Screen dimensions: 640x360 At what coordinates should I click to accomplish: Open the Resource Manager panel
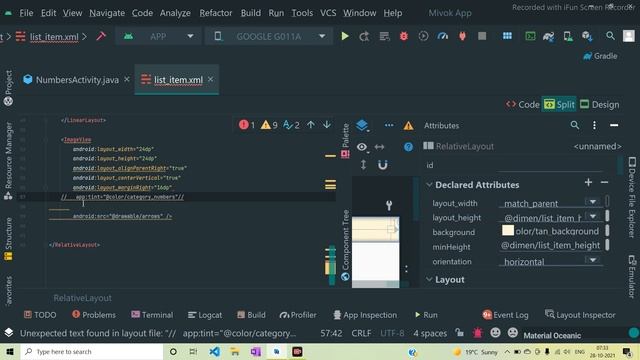coord(8,161)
